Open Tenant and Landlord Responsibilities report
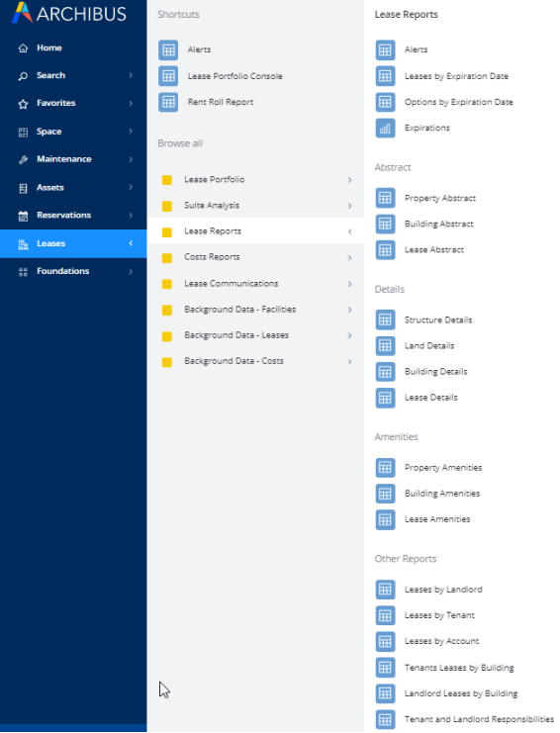 (x=479, y=719)
